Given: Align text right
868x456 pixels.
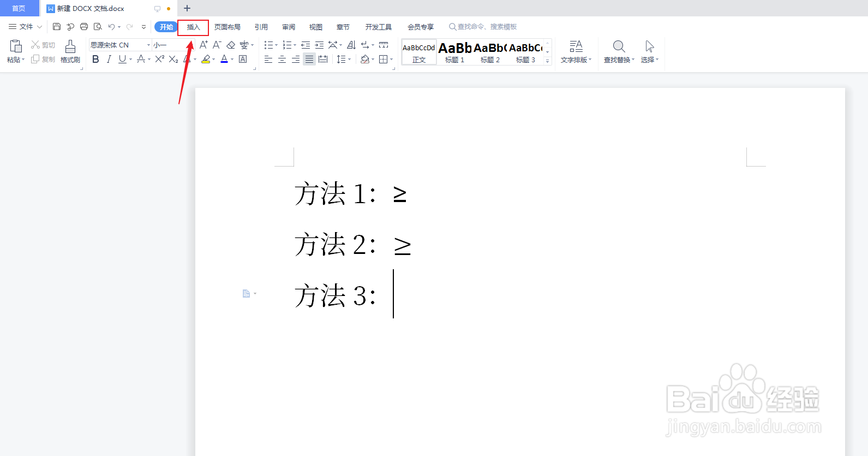Looking at the screenshot, I should [x=296, y=59].
